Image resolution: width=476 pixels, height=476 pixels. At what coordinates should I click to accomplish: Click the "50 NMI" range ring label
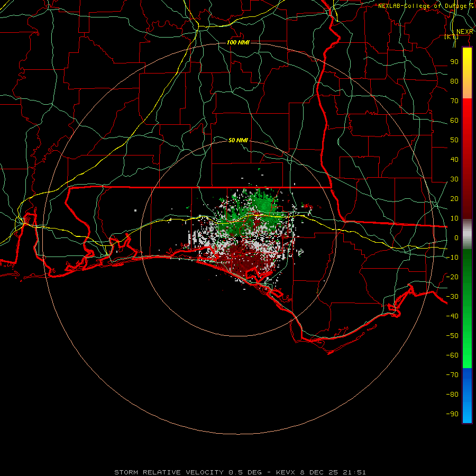tap(239, 140)
